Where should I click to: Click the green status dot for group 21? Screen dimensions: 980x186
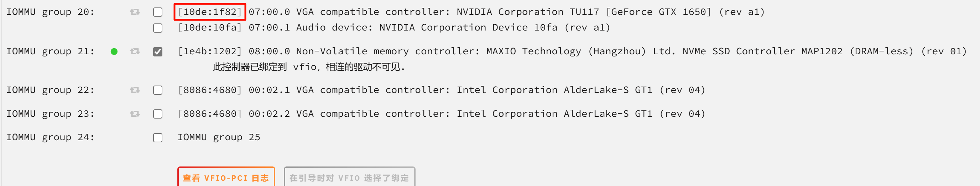click(x=114, y=51)
